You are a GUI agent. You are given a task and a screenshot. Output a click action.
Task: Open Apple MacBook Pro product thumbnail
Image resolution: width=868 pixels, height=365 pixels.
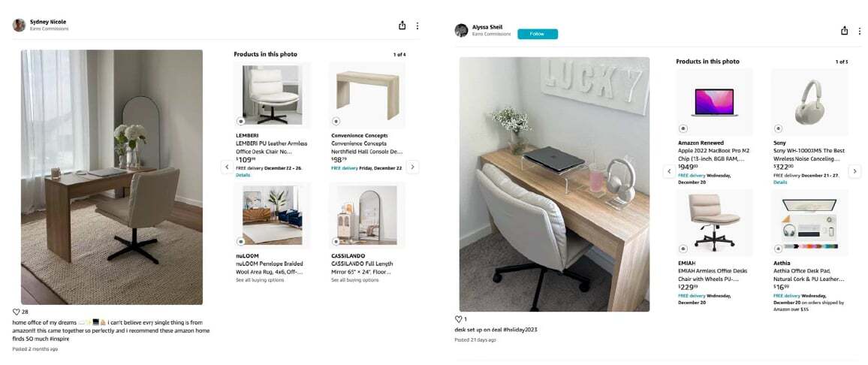pyautogui.click(x=714, y=102)
